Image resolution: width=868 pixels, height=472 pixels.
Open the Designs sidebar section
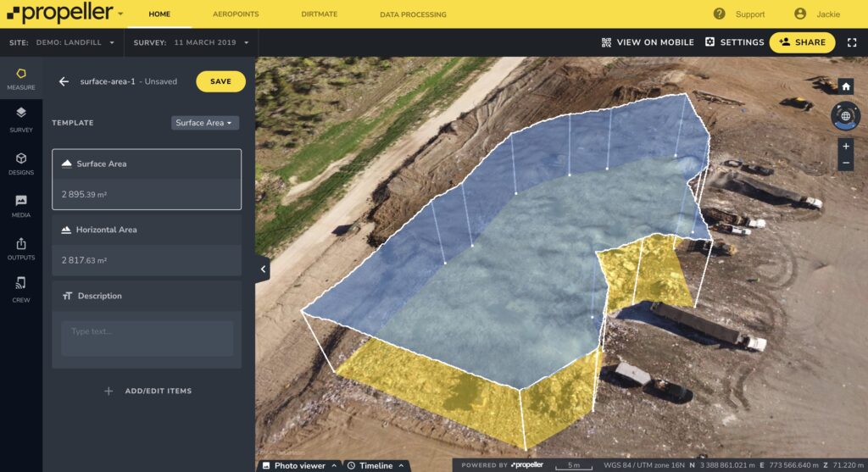[21, 164]
